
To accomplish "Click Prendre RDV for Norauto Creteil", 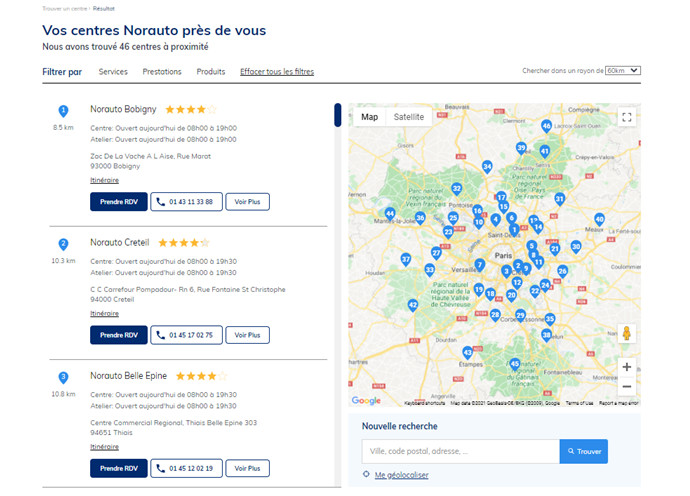I will click(119, 335).
